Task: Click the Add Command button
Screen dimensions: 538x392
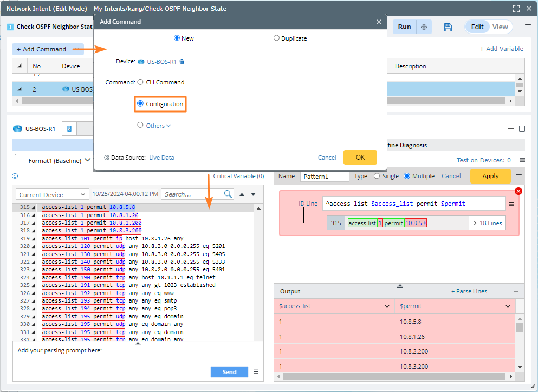Action: coord(41,49)
